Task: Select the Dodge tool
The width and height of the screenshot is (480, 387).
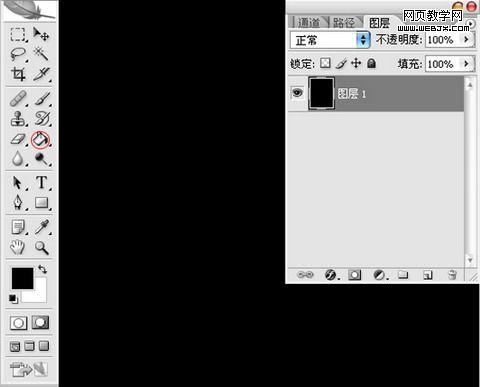Action: point(42,159)
